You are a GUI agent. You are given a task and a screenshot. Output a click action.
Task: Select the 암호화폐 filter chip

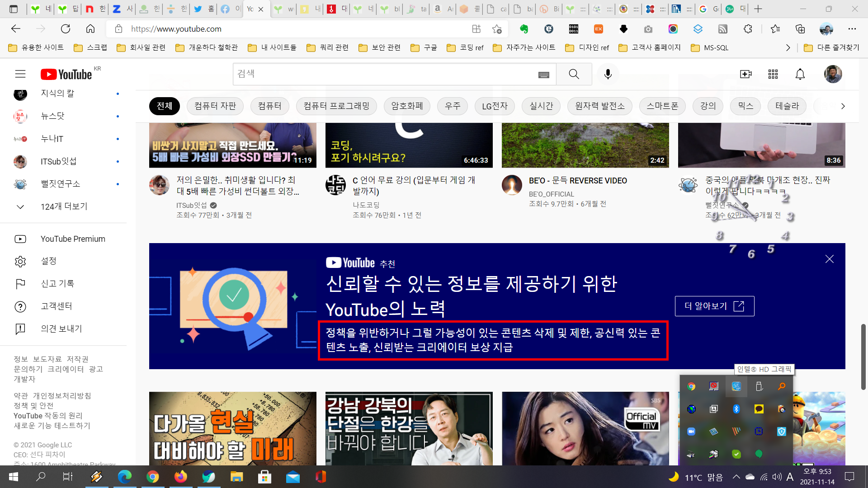407,106
